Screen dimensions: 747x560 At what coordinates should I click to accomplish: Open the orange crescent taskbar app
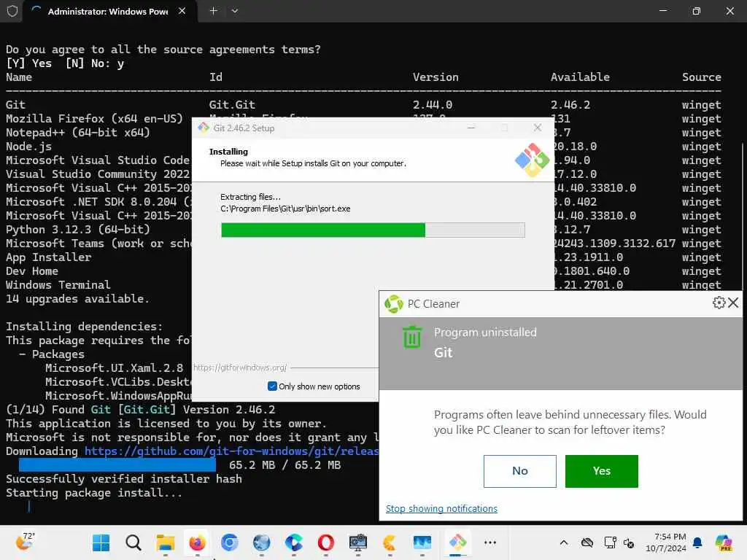pos(390,542)
